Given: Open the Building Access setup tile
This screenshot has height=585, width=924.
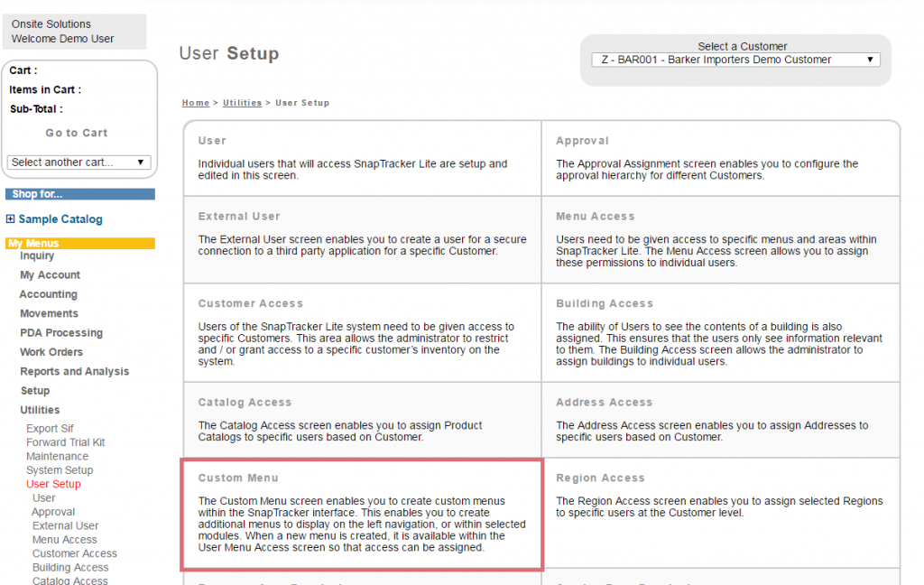Looking at the screenshot, I should pos(604,304).
